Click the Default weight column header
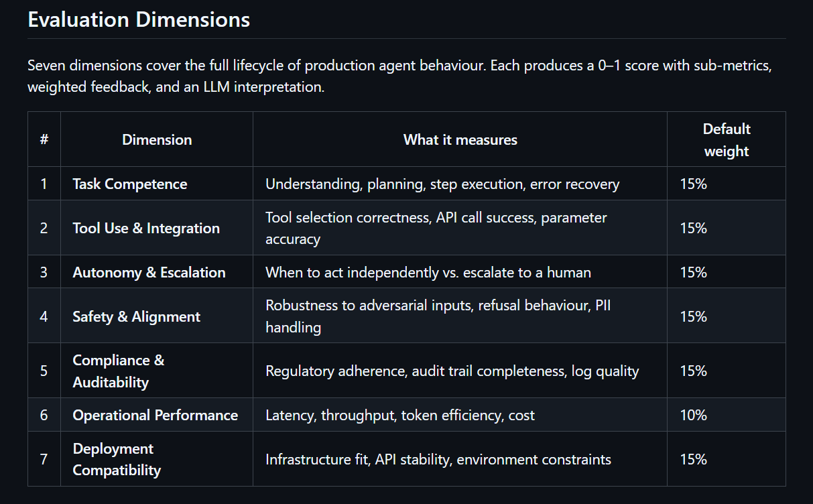Image resolution: width=813 pixels, height=504 pixels. 726,139
